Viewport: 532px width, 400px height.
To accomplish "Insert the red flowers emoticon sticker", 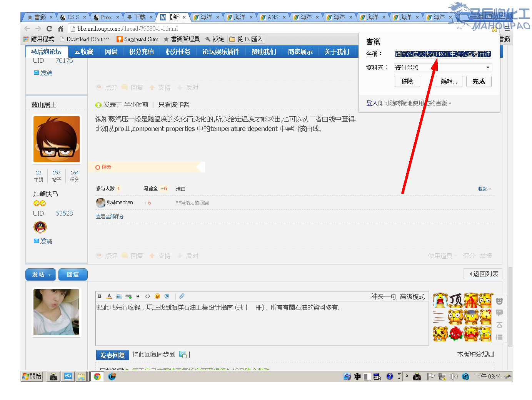I will pyautogui.click(x=456, y=333).
